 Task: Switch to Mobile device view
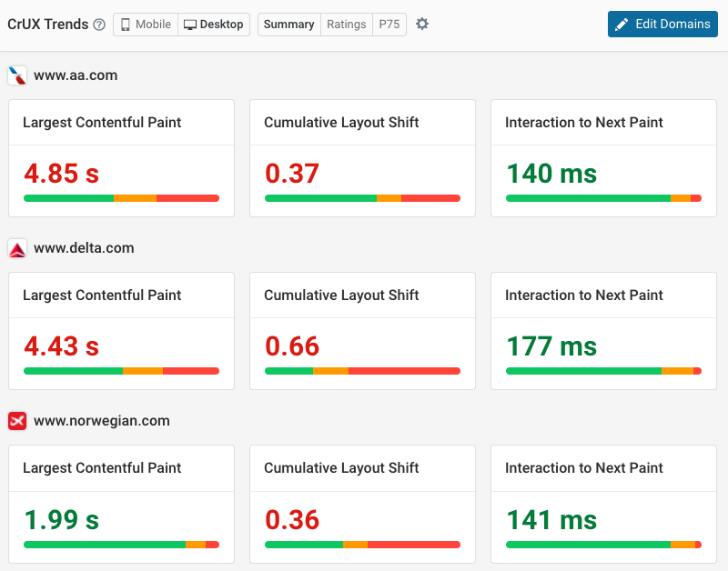tap(146, 25)
